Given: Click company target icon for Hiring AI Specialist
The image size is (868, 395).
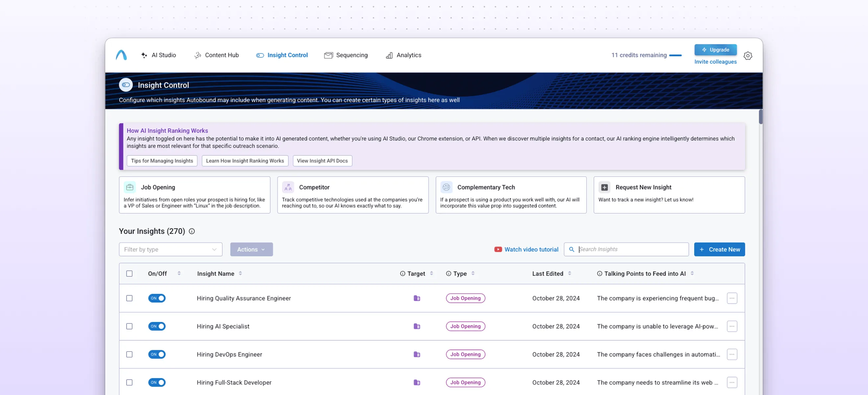Looking at the screenshot, I should click(417, 326).
